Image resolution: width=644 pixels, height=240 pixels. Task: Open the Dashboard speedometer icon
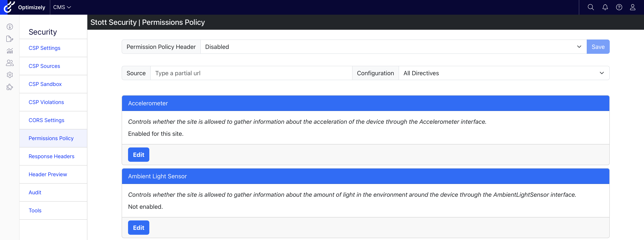tap(9, 27)
